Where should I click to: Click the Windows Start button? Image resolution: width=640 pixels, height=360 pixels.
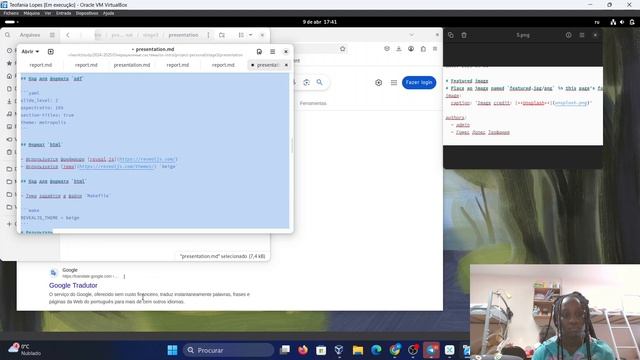[172, 350]
